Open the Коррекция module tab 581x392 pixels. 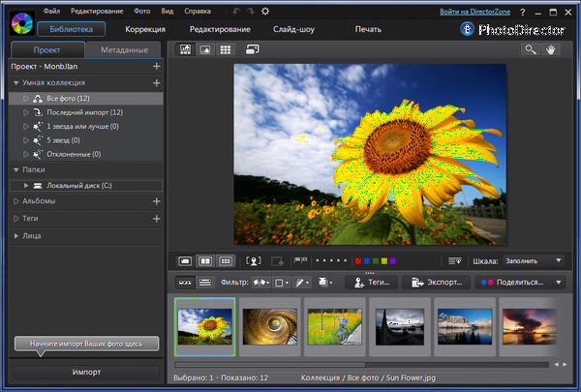[145, 29]
